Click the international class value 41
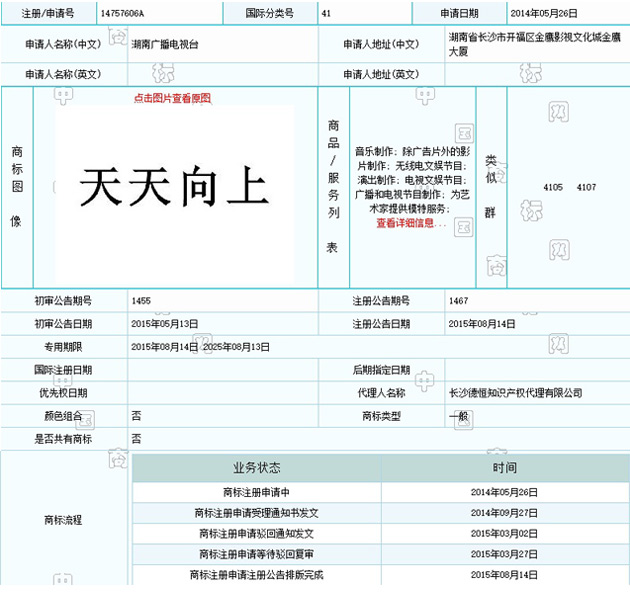Screen dimensions: 630x593 pos(327,14)
